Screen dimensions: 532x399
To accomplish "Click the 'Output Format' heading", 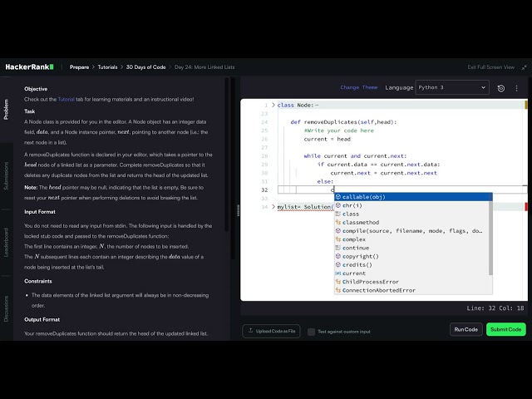I will tap(42, 319).
